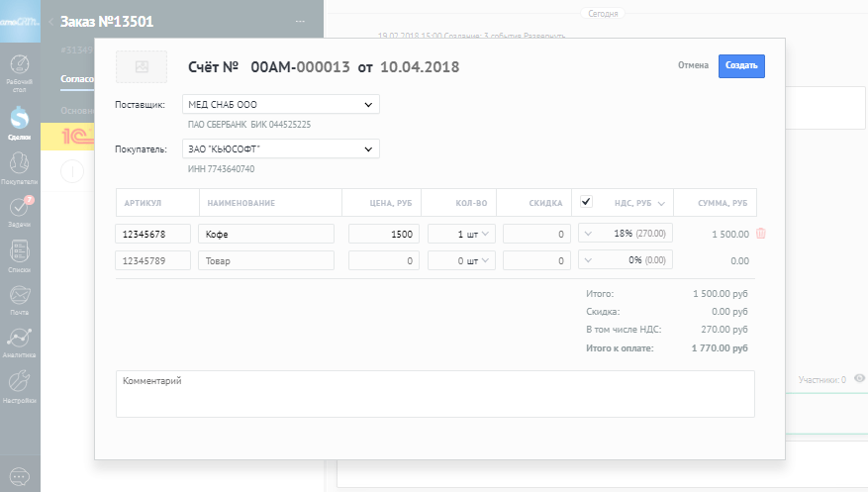Click the Участники: 0 label
Viewport: 868px width, 492px height.
(x=822, y=380)
